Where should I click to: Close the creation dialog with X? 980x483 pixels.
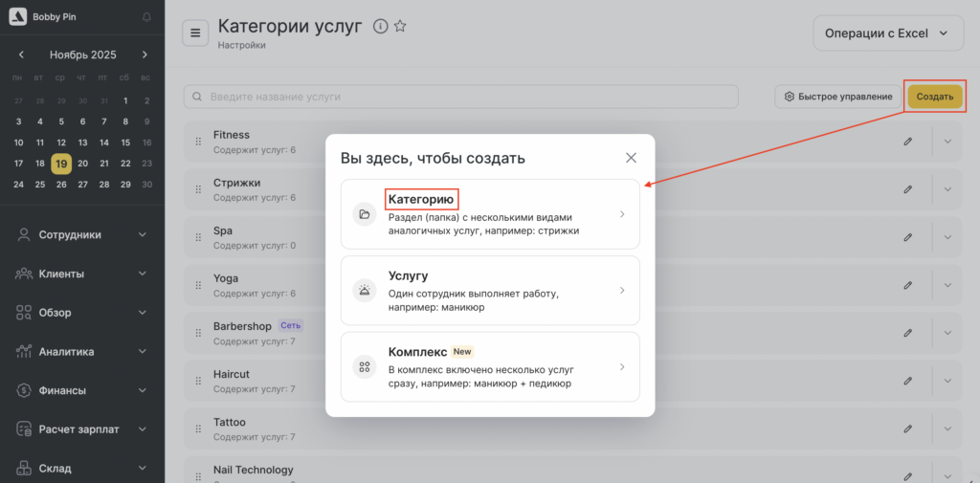(631, 158)
